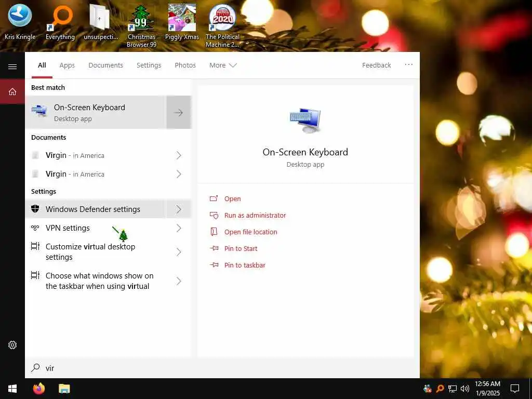Open the More filter dropdown
The width and height of the screenshot is (532, 399).
(223, 65)
